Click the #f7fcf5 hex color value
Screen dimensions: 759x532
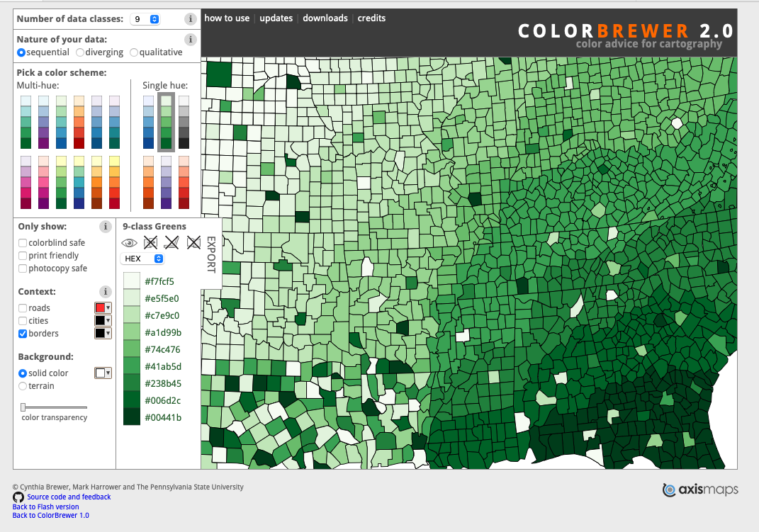tap(159, 281)
